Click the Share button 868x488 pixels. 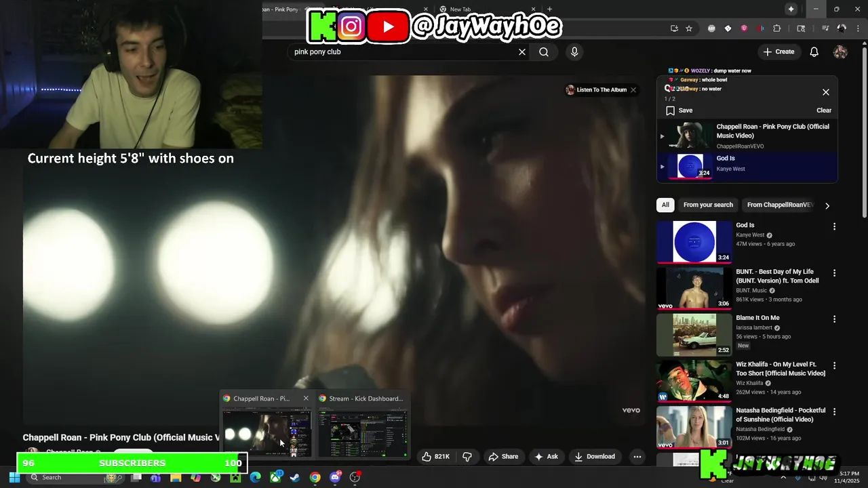504,457
